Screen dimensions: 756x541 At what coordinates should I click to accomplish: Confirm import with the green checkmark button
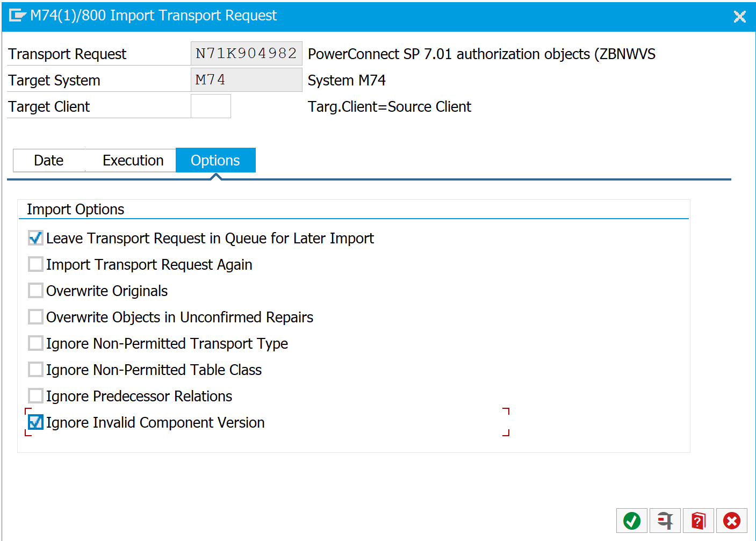[x=632, y=521]
